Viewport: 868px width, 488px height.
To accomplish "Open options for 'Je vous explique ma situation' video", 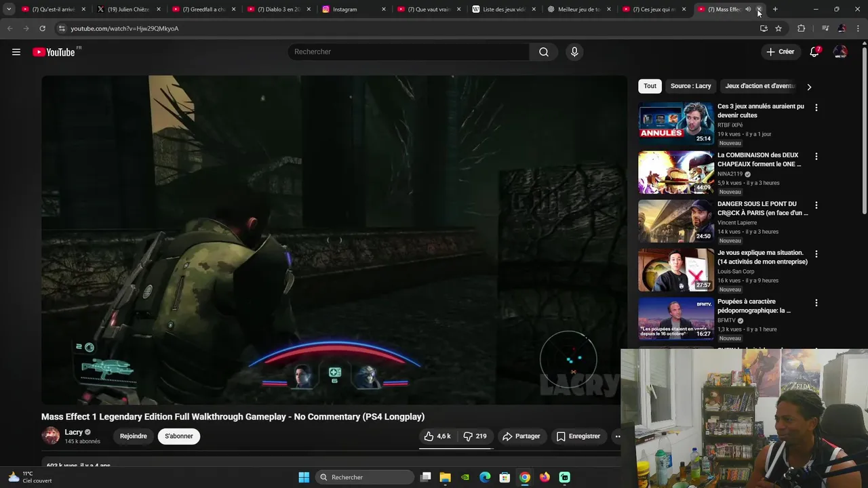I will (x=816, y=254).
